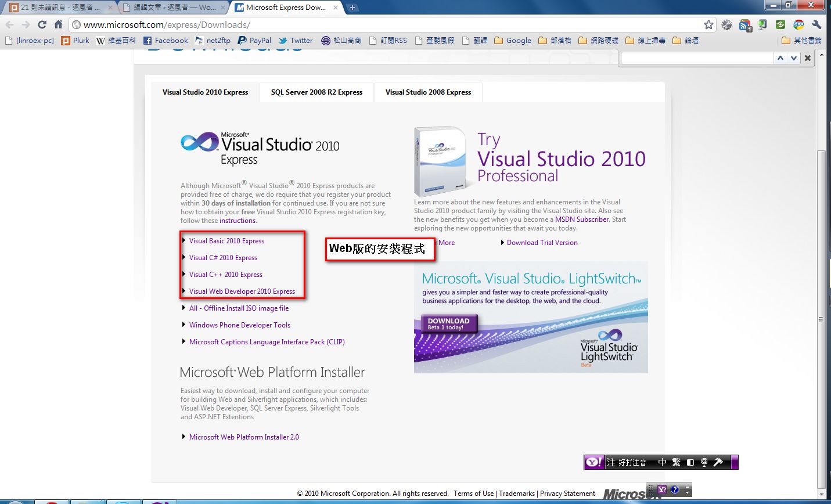
Task: Switch to the SQL Server 2008 R2 Express tab
Action: tap(316, 92)
